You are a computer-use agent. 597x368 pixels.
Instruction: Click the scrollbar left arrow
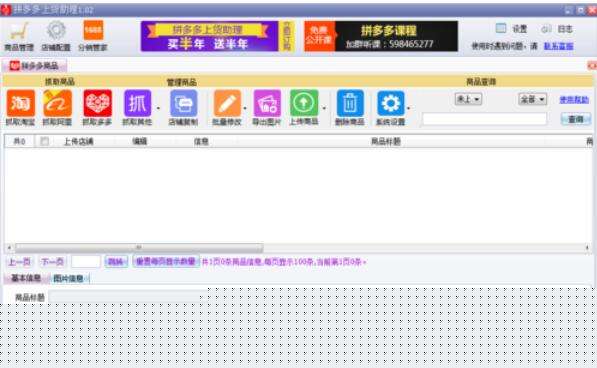pyautogui.click(x=9, y=248)
